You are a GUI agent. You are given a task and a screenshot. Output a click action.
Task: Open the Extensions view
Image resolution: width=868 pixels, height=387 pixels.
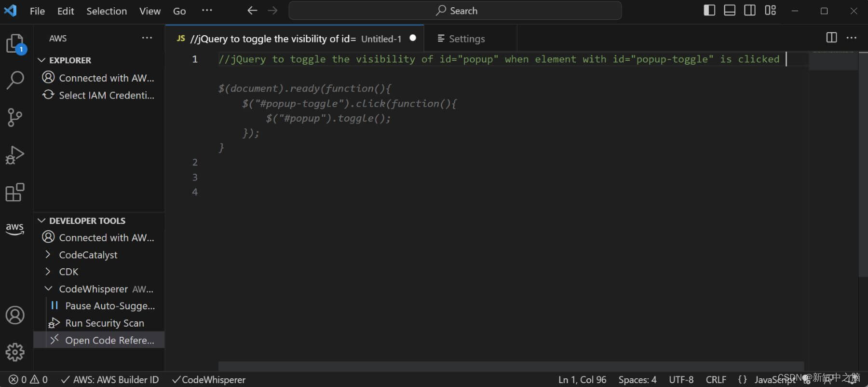(15, 192)
